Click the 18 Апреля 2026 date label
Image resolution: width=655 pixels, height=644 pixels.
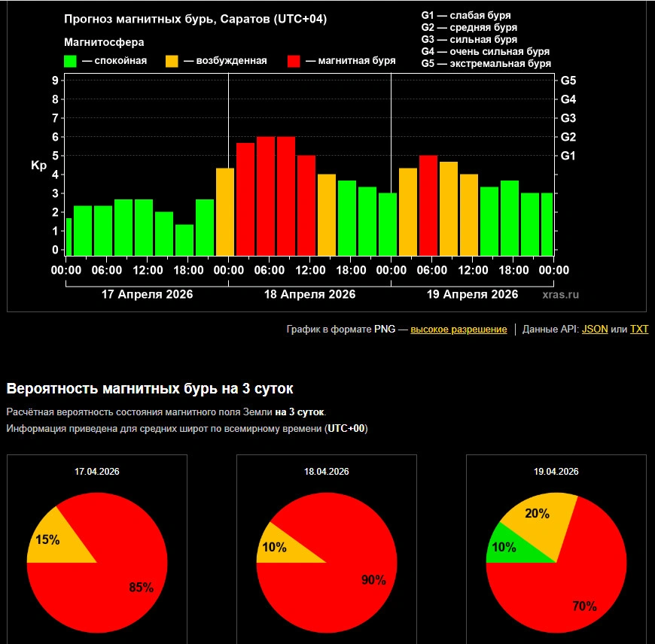(309, 294)
